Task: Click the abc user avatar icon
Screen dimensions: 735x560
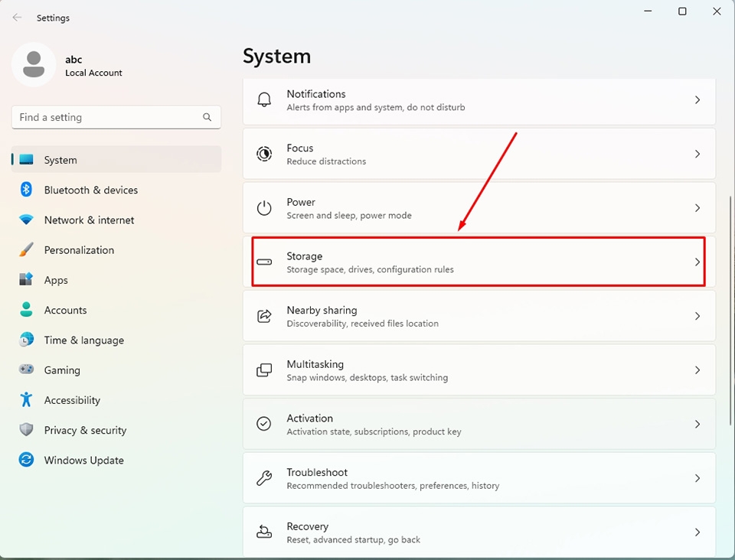Action: [34, 64]
